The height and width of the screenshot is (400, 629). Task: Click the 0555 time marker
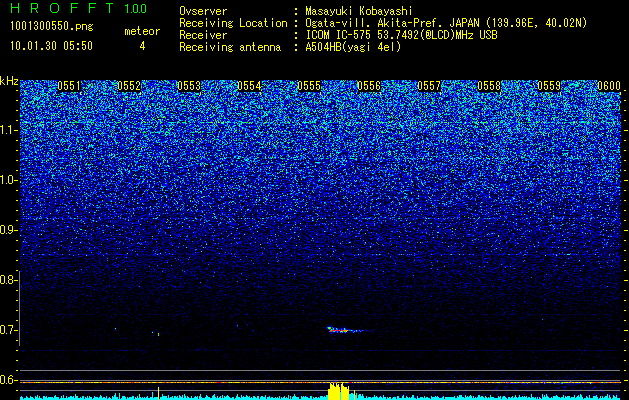pos(309,86)
